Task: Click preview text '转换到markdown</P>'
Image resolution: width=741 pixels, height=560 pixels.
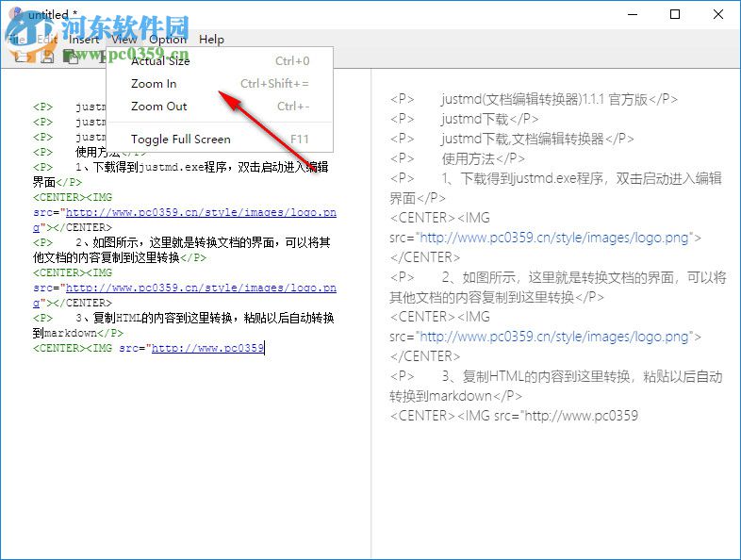Action: (455, 396)
